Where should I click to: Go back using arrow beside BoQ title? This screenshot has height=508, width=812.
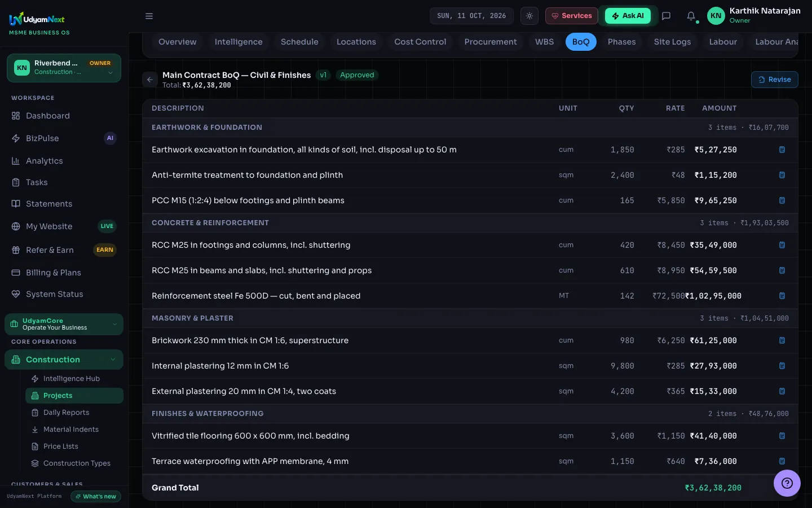[x=149, y=80]
